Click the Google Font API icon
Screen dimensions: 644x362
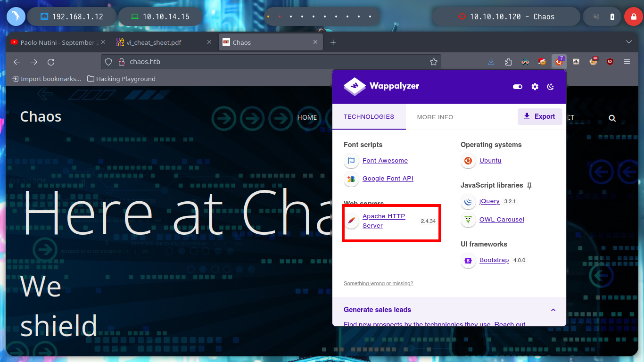point(351,179)
